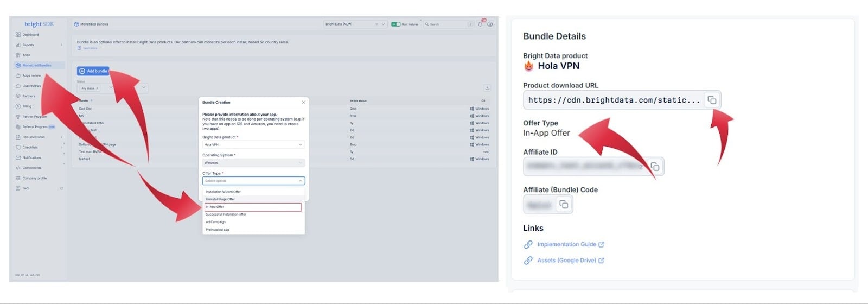Viewport: 868px width, 304px height.
Task: Open the Bright Data (NEW) account dropdown
Action: point(355,24)
